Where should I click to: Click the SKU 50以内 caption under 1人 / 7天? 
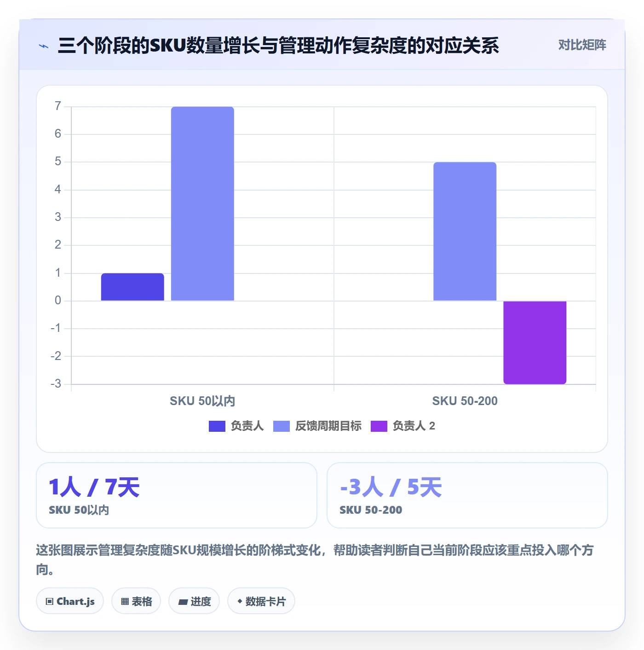[x=79, y=510]
